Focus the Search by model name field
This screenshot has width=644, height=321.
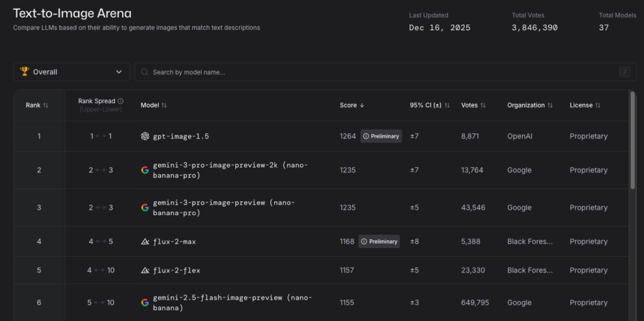coord(377,72)
